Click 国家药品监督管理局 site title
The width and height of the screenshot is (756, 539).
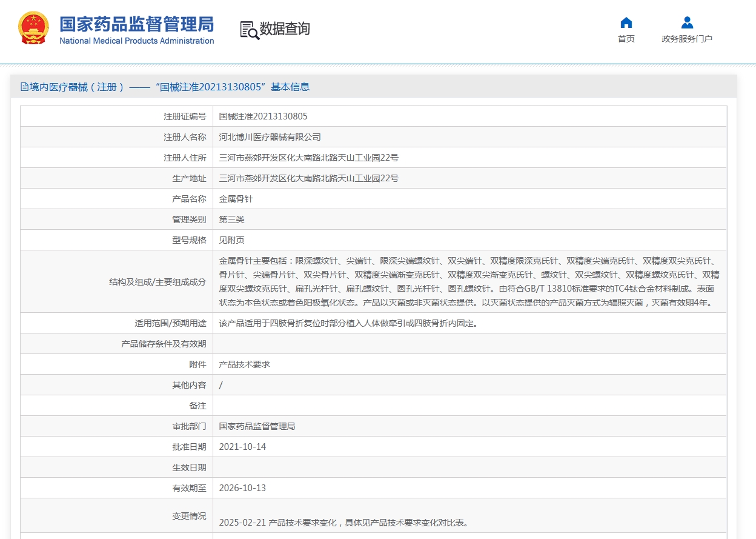click(x=137, y=24)
